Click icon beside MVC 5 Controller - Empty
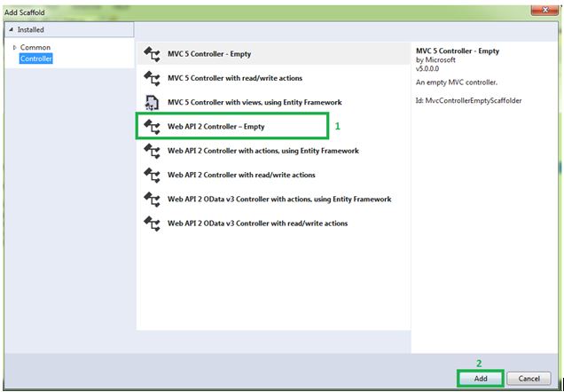Screen dimensions: 564x392 coord(152,54)
